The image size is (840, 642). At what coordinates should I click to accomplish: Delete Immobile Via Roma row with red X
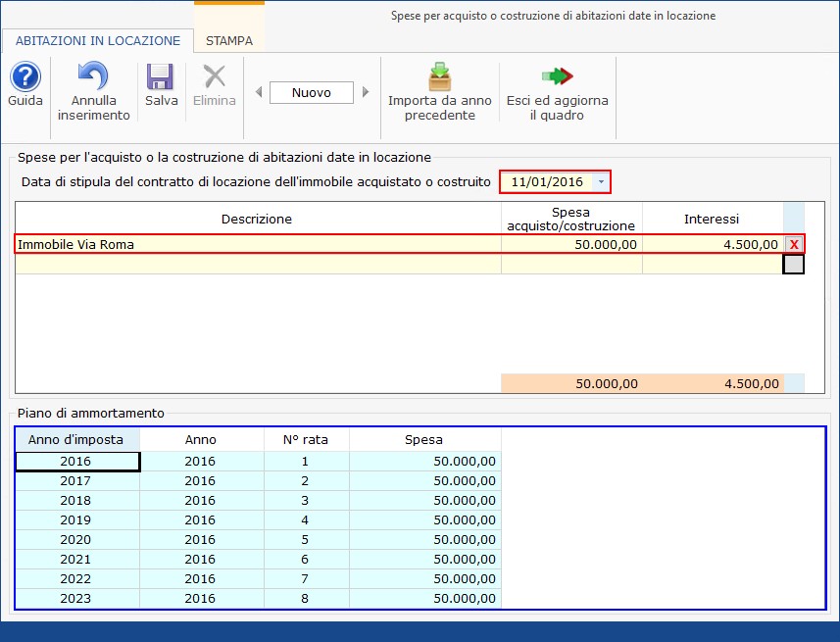tap(794, 244)
